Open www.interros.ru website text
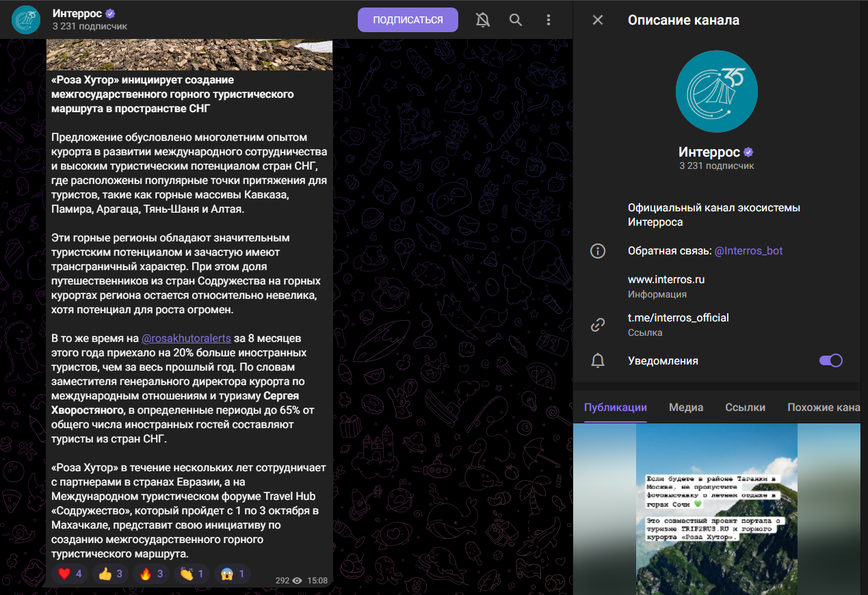 click(x=666, y=279)
